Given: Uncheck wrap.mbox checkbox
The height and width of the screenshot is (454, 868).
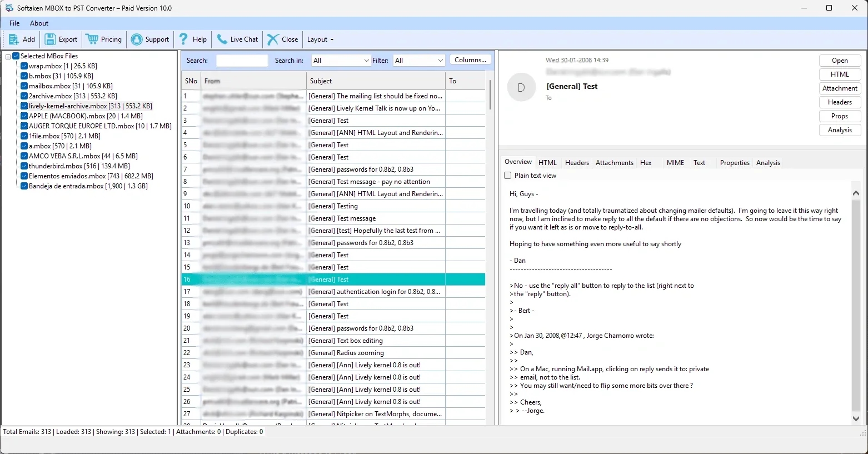Looking at the screenshot, I should click(24, 66).
